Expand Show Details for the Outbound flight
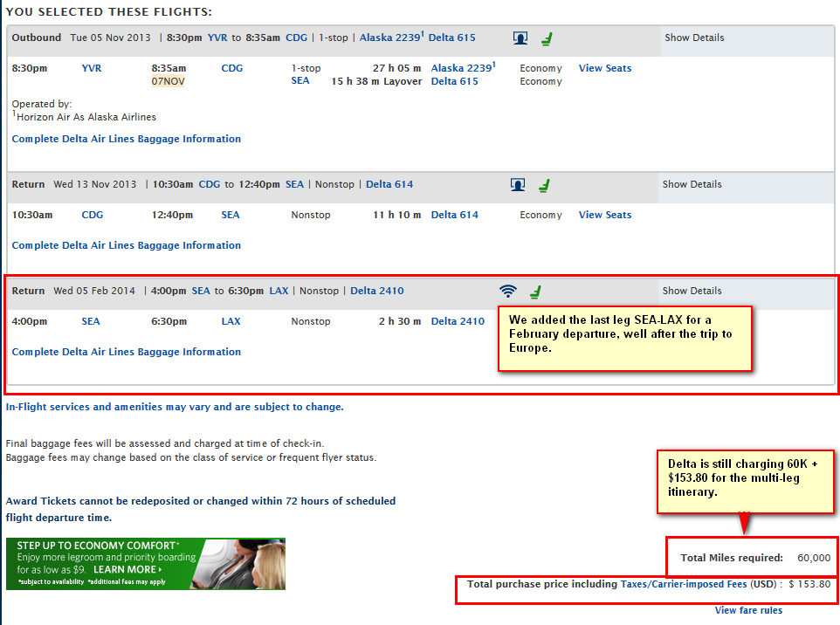This screenshot has width=840, height=625. [x=694, y=38]
